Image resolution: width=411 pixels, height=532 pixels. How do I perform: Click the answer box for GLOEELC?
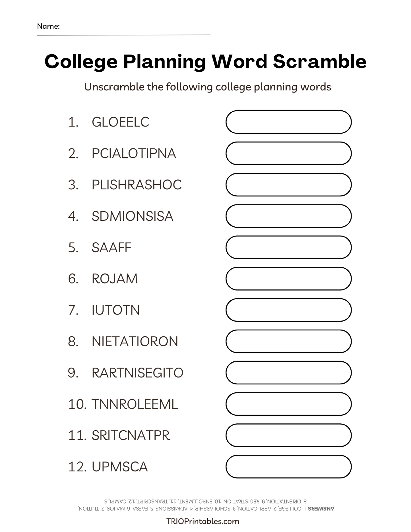click(x=288, y=122)
